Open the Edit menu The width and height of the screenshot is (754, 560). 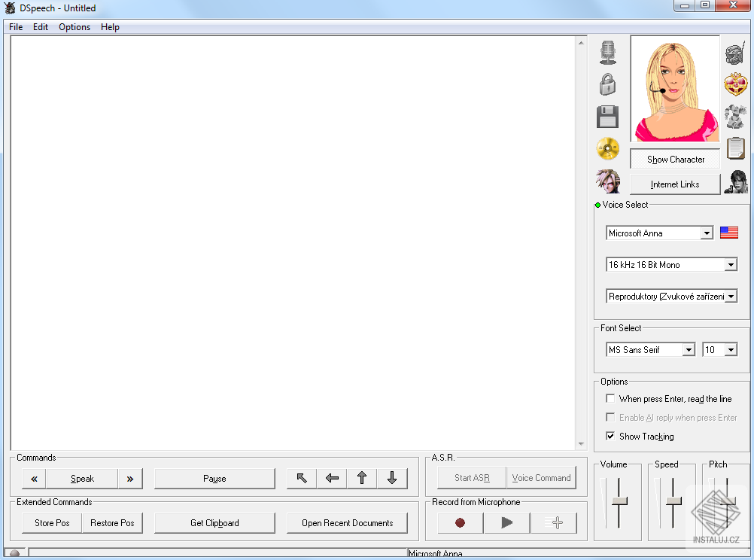pos(40,26)
